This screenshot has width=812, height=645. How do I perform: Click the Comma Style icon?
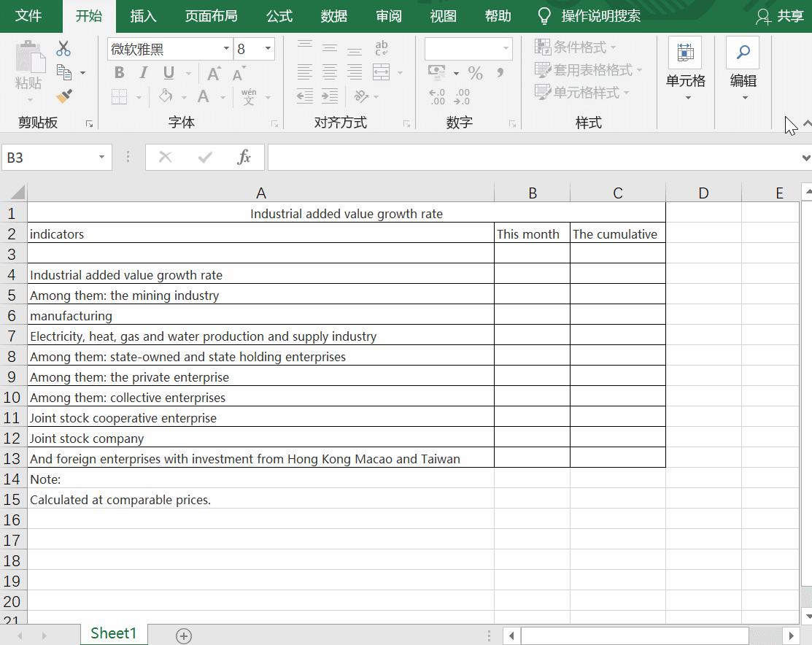500,72
